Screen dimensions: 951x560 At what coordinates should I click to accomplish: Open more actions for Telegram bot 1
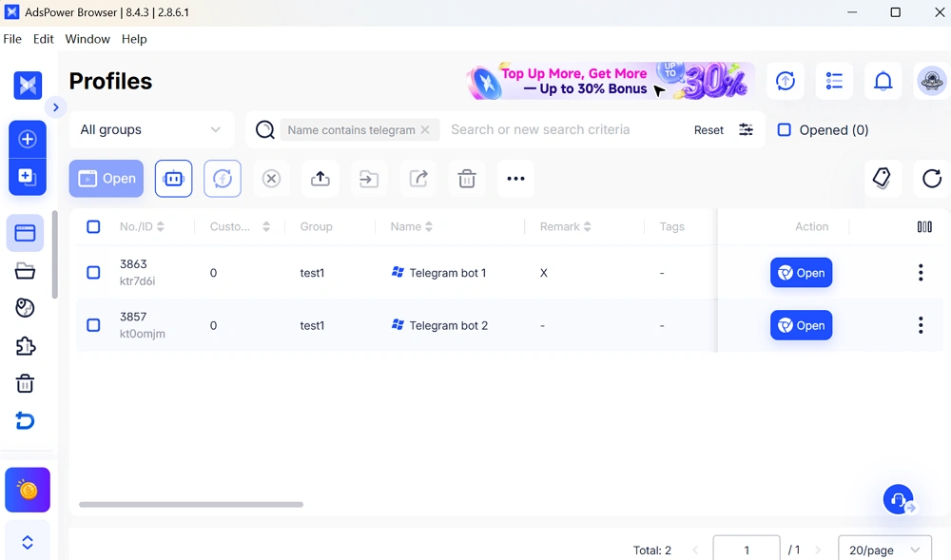click(x=921, y=273)
